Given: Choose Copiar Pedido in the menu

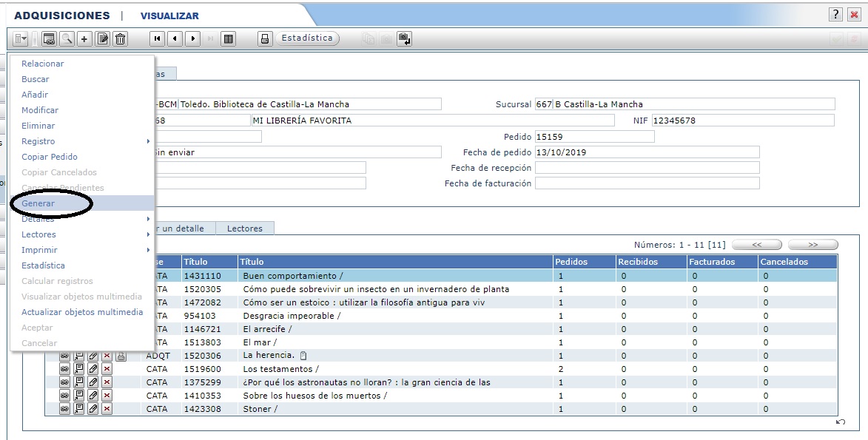Looking at the screenshot, I should coord(50,157).
